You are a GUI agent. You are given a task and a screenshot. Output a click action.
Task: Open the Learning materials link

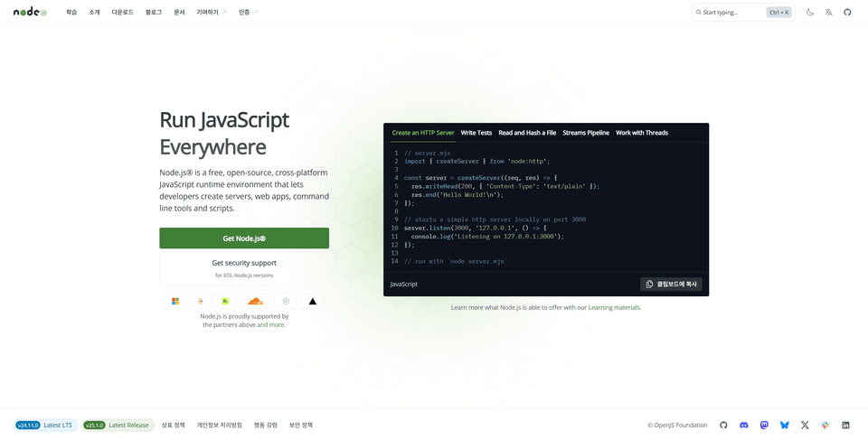point(614,307)
